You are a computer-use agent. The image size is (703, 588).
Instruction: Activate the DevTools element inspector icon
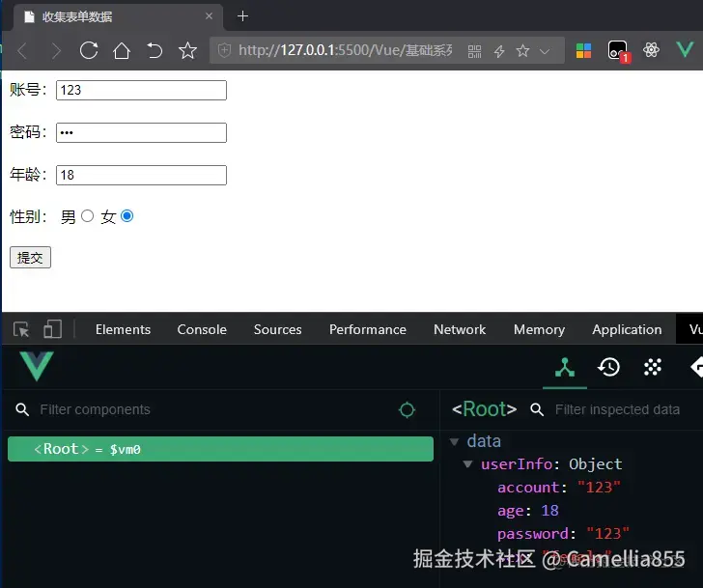point(21,329)
